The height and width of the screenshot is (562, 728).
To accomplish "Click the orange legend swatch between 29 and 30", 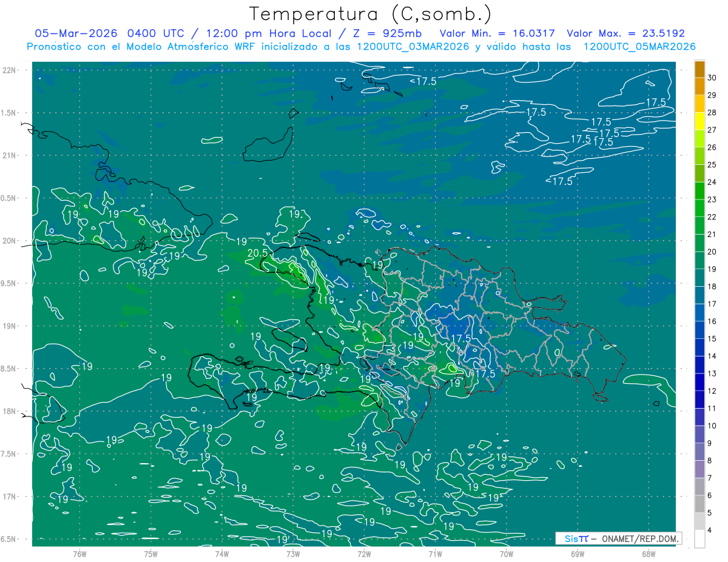I will (x=699, y=86).
